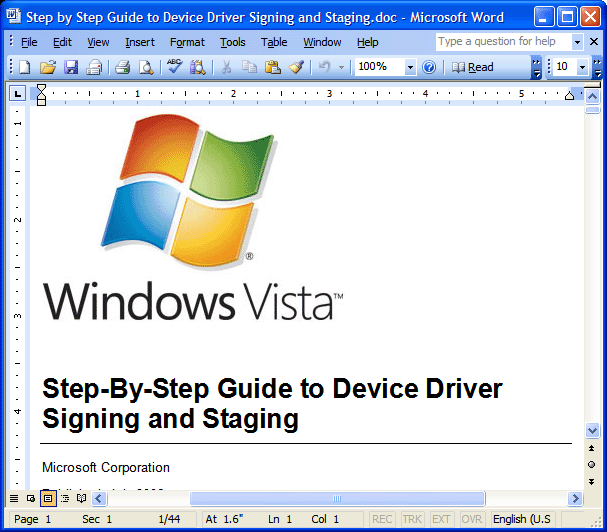Click the Print icon in the toolbar
The height and width of the screenshot is (532, 607).
122,67
